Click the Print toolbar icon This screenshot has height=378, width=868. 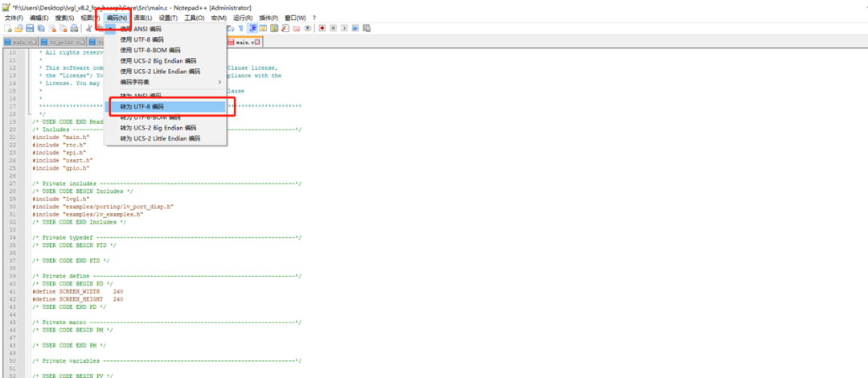pos(74,28)
